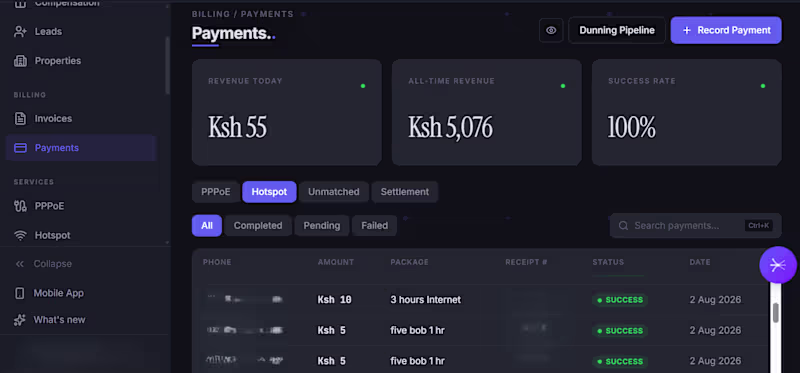Open the Settlement tab
800x373 pixels.
tap(405, 192)
